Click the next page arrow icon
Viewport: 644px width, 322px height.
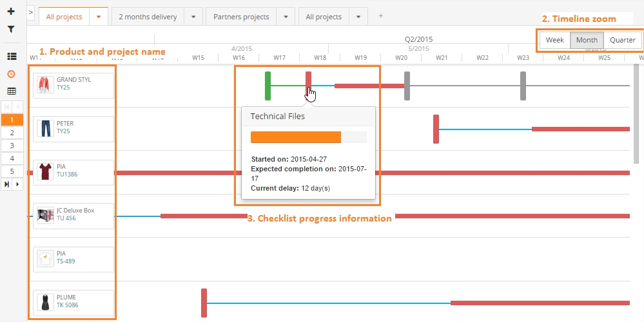click(x=17, y=184)
